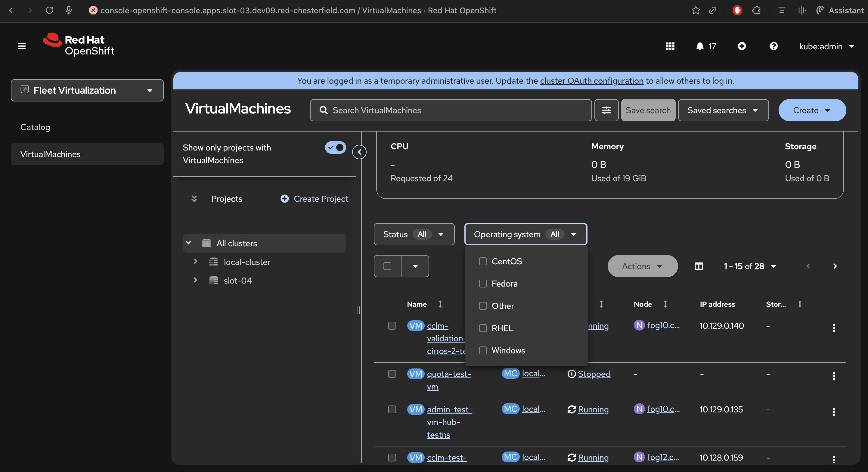Image resolution: width=868 pixels, height=472 pixels.
Task: Go to Catalog in sidebar
Action: coord(35,127)
